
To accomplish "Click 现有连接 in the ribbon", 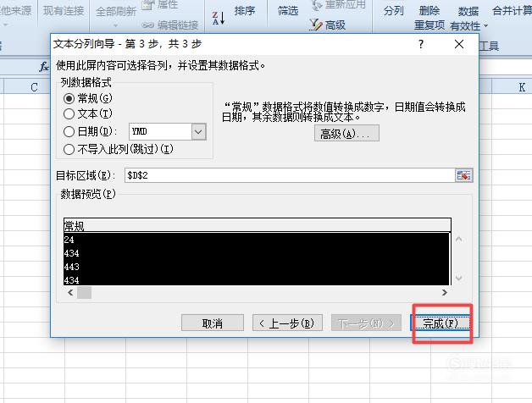I will coord(64,11).
